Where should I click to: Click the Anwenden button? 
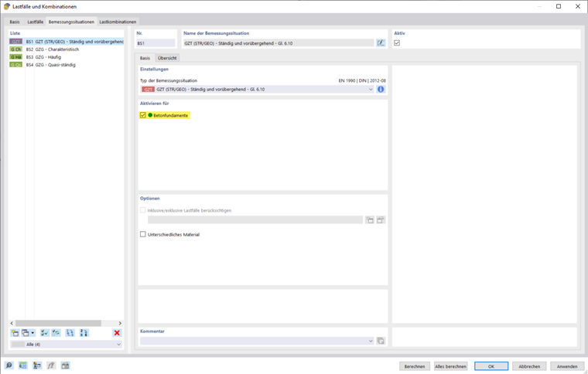click(x=567, y=366)
